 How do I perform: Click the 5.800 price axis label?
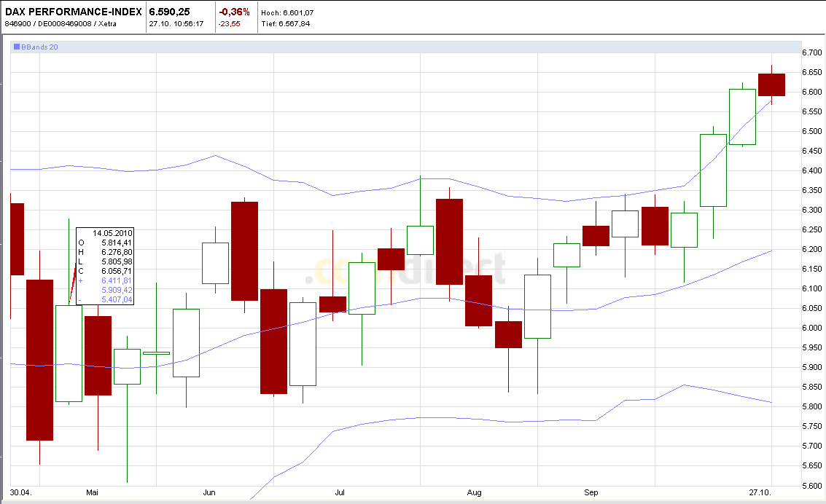811,406
